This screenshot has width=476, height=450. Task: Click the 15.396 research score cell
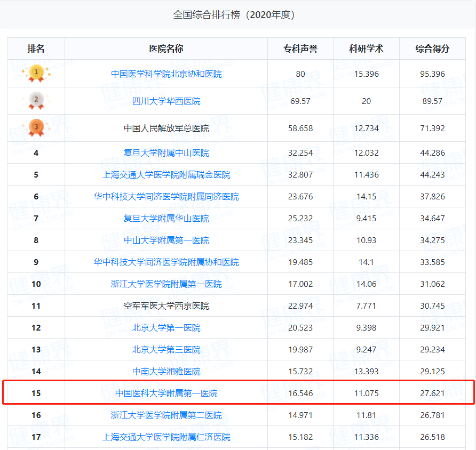[366, 74]
